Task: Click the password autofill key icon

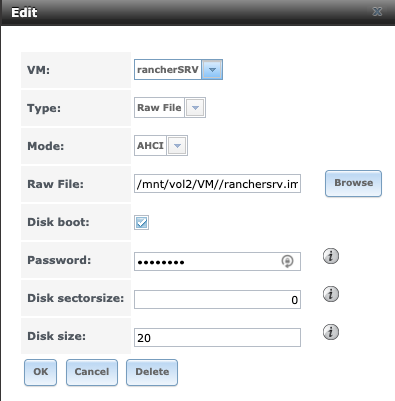Action: tap(287, 261)
